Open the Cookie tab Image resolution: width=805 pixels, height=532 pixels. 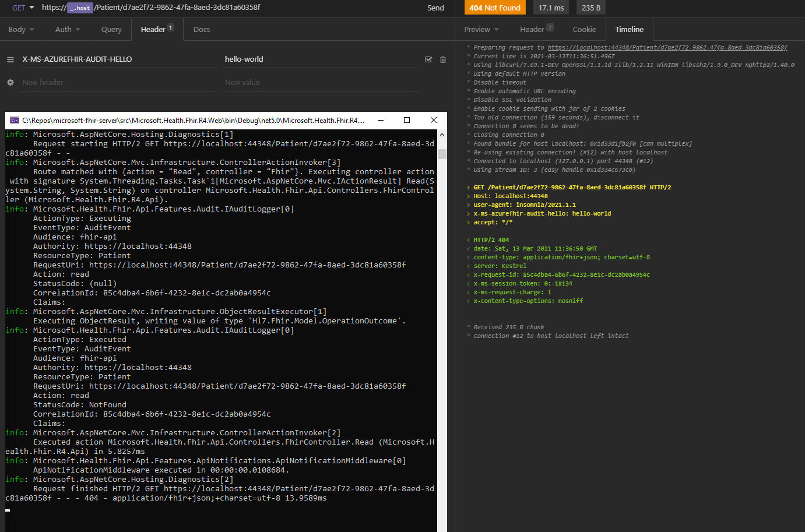(x=584, y=29)
